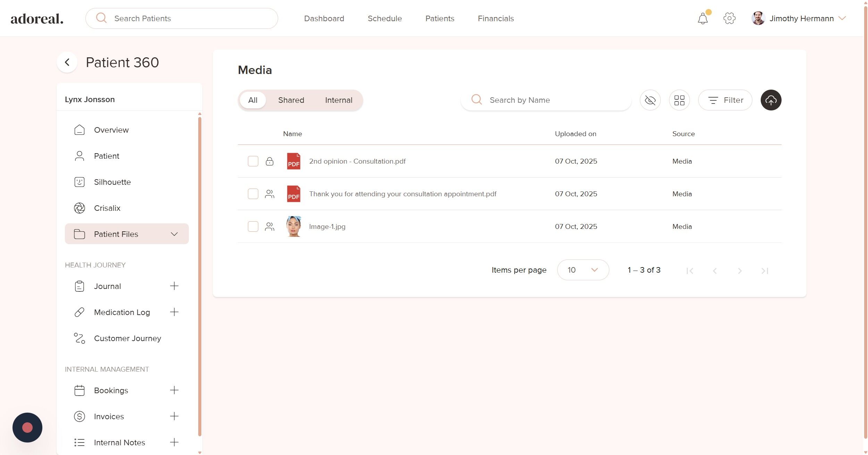The image size is (868, 455).
Task: Open Items per page dropdown
Action: pyautogui.click(x=583, y=270)
